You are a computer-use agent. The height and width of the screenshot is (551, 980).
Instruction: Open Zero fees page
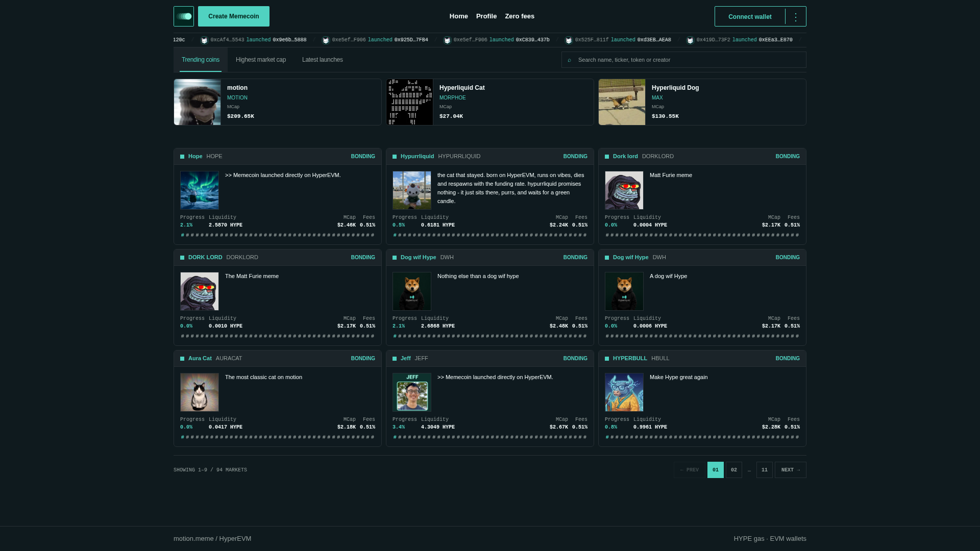pos(520,16)
